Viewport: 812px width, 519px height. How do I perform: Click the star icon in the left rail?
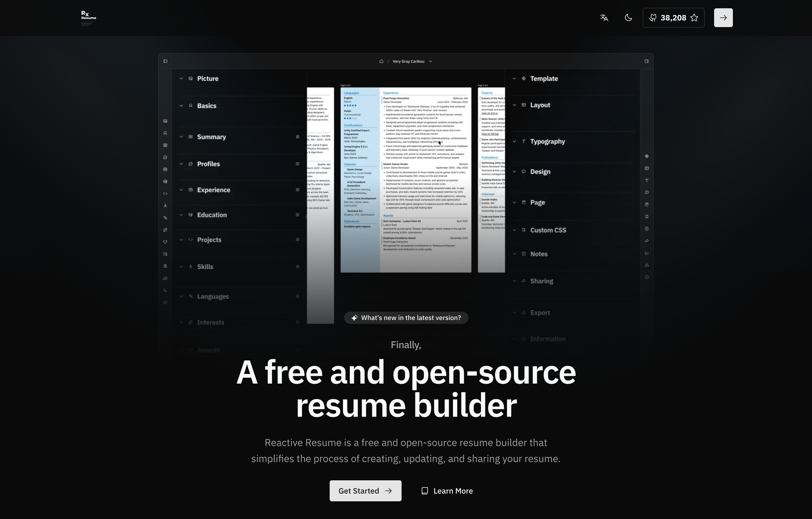[x=165, y=303]
